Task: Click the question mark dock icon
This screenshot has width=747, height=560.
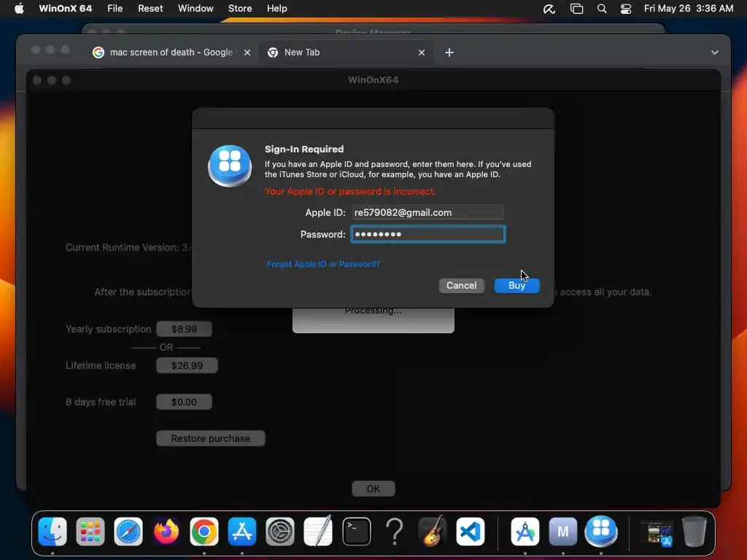Action: [395, 532]
